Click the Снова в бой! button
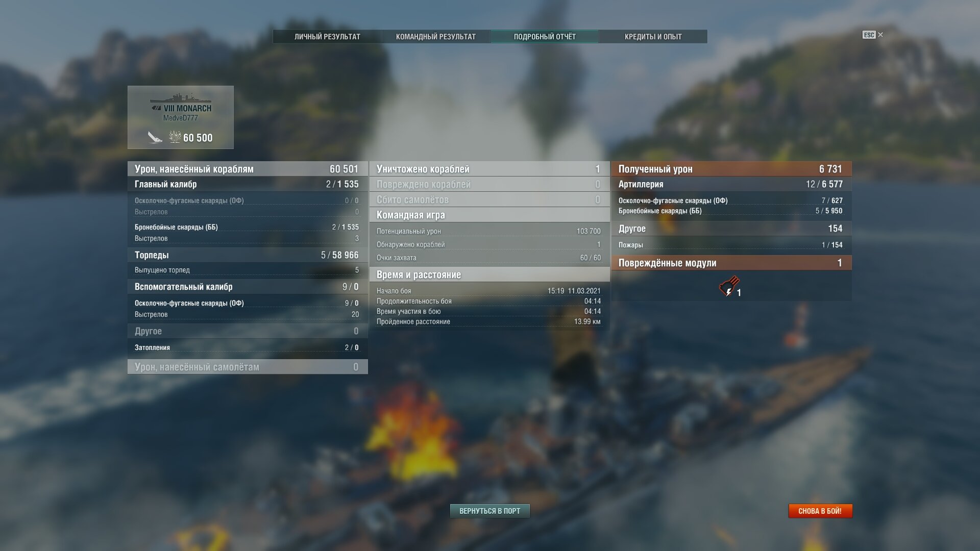The width and height of the screenshot is (980, 551). coord(820,511)
